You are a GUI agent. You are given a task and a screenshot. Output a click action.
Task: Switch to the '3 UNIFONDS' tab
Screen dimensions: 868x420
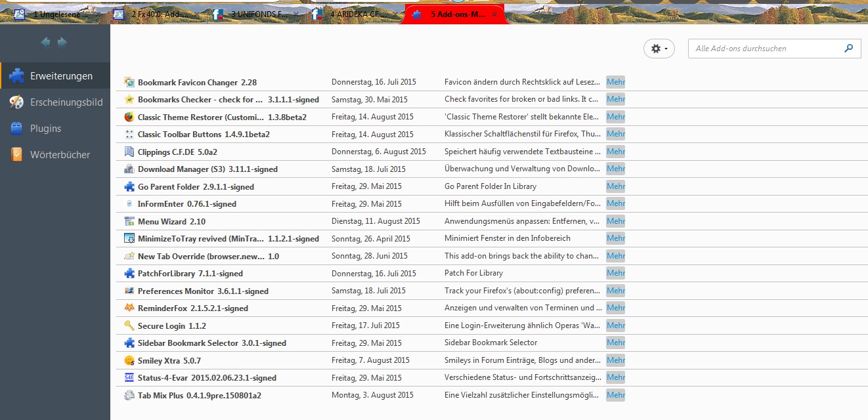256,14
